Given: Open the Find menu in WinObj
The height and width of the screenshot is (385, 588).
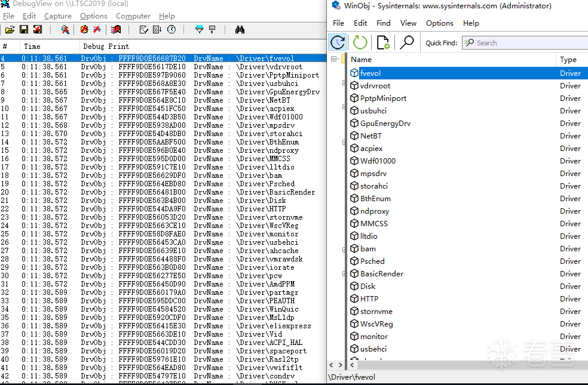Looking at the screenshot, I should click(383, 23).
